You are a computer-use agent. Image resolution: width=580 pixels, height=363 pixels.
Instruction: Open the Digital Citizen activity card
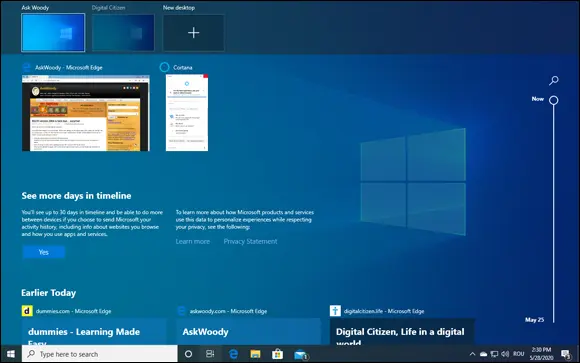coord(402,332)
